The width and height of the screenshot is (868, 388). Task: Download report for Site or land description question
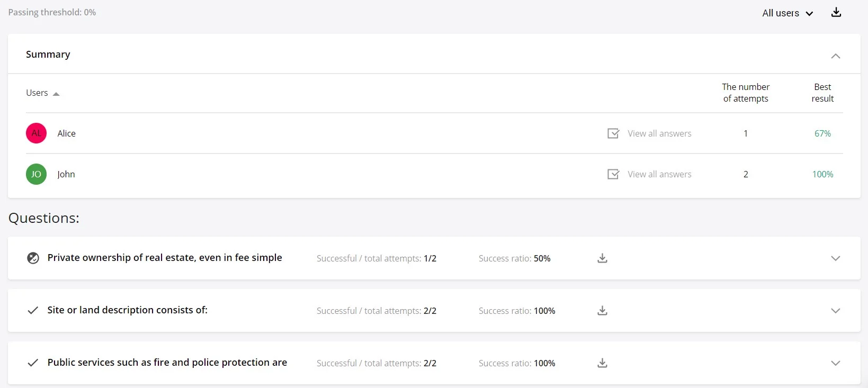pyautogui.click(x=602, y=311)
